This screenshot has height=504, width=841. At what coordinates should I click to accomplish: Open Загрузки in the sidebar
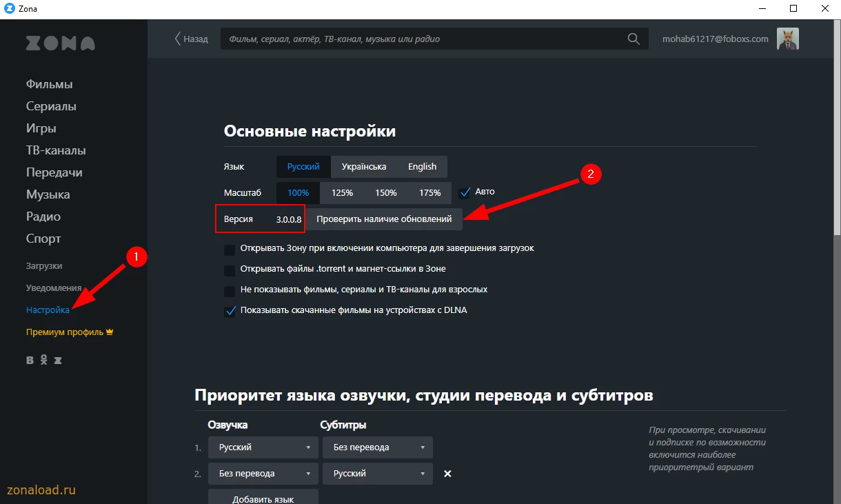coord(44,265)
